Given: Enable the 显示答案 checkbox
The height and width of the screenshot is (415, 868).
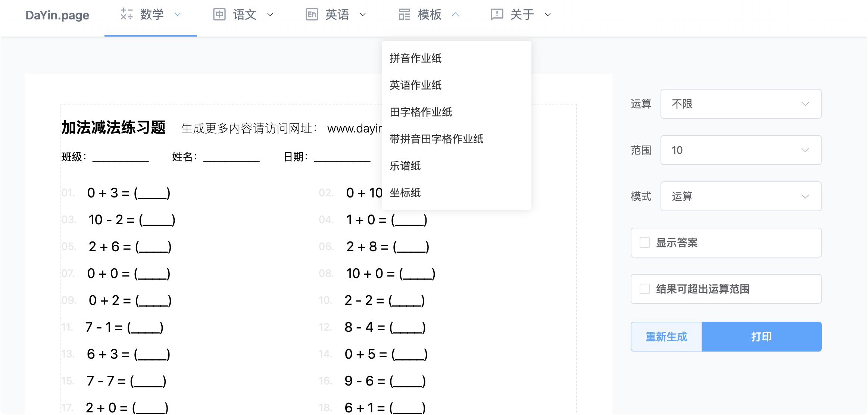Looking at the screenshot, I should (x=645, y=243).
